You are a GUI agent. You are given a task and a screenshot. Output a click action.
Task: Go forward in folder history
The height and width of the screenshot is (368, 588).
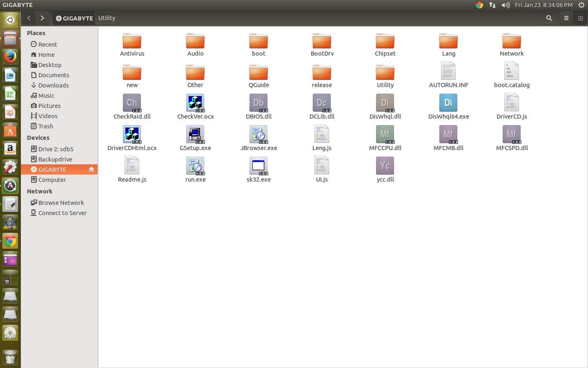[x=42, y=18]
